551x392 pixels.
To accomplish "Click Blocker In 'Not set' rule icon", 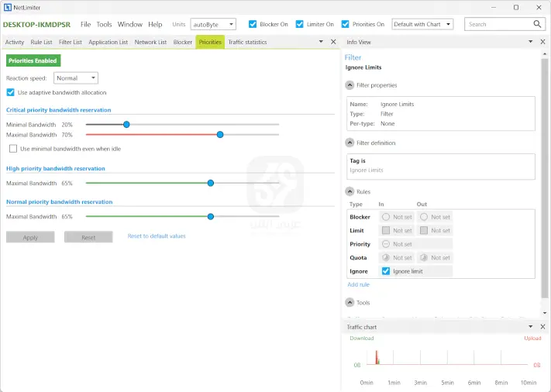I will [x=386, y=217].
